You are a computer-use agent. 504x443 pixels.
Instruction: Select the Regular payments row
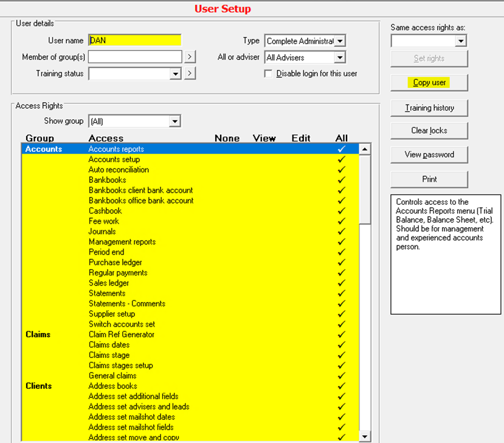190,272
